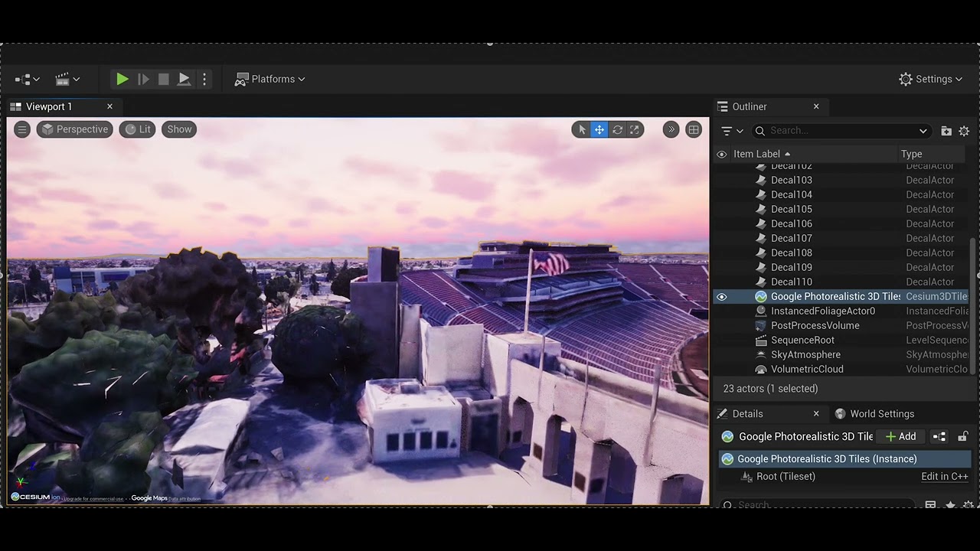
Task: Toggle visibility eye of Google Photorealistic 3D Tiles
Action: coord(721,296)
